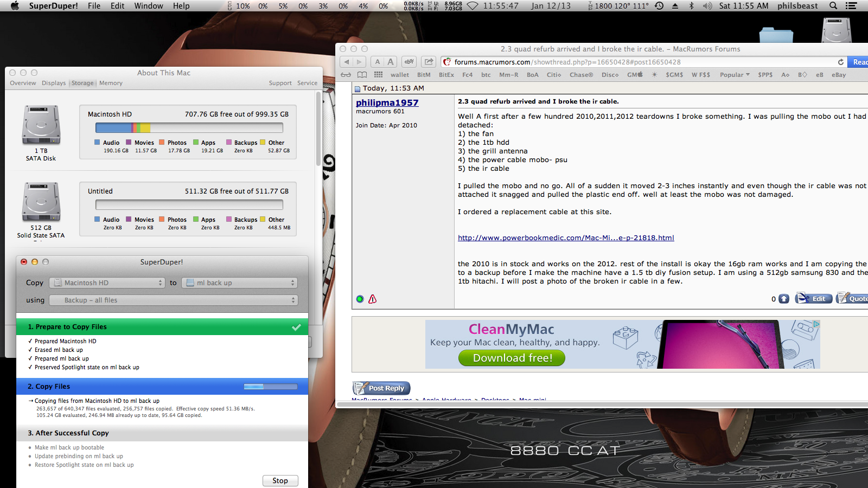Click the Safari Share icon
Viewport: 868px width, 488px height.
point(429,62)
